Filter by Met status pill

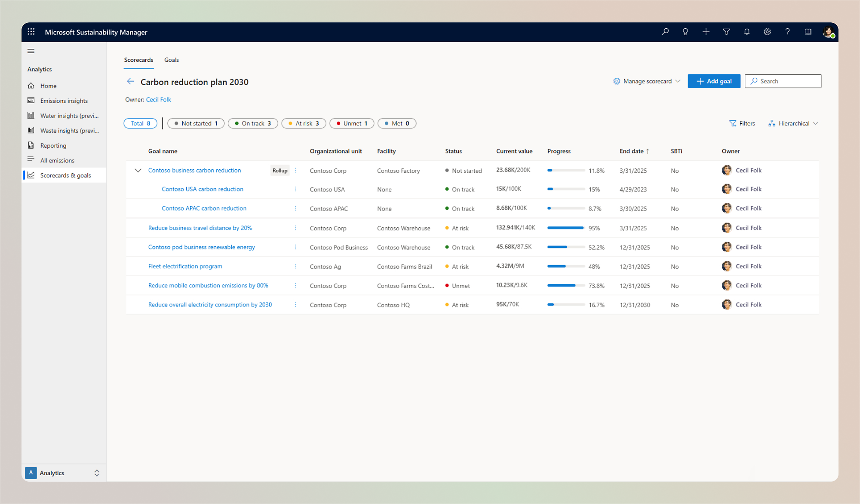click(x=397, y=123)
